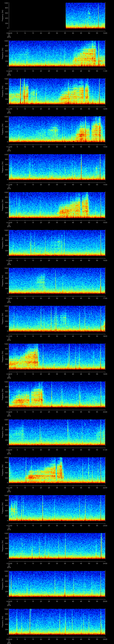Click the '4:24:00' start time label

coord(9,601)
